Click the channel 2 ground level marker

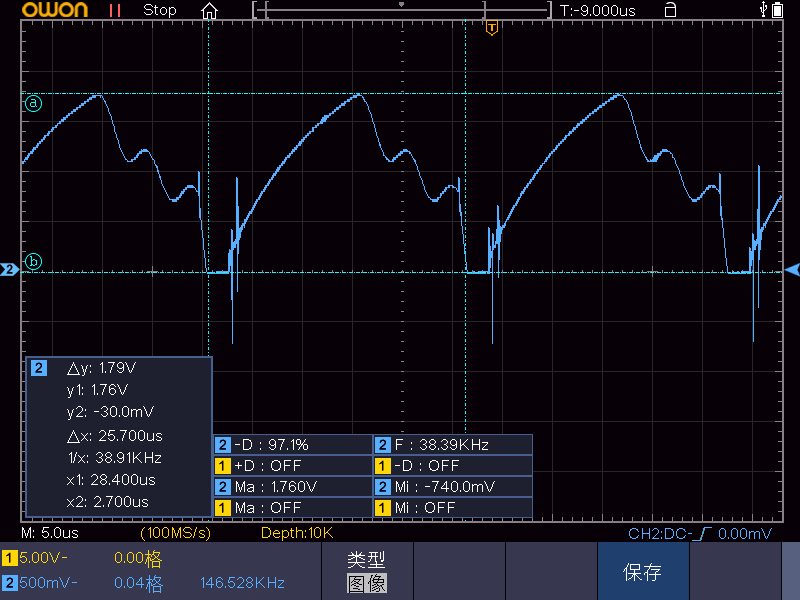click(x=9, y=269)
